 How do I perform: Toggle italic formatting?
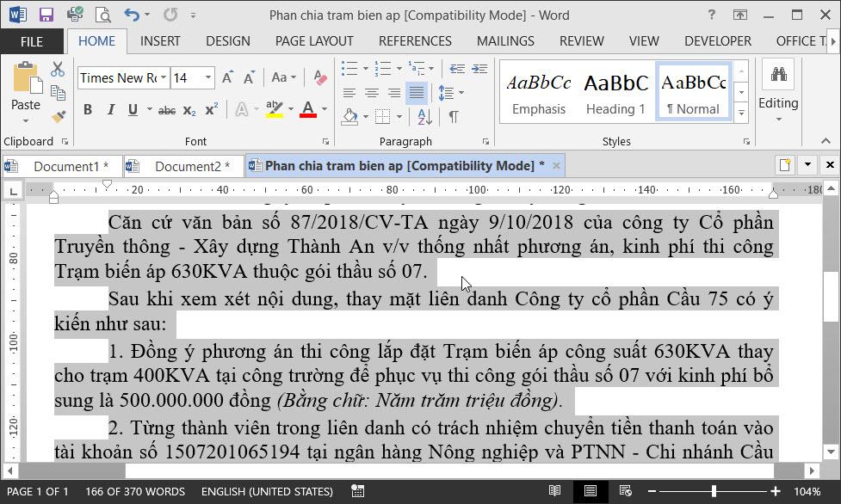pyautogui.click(x=109, y=109)
